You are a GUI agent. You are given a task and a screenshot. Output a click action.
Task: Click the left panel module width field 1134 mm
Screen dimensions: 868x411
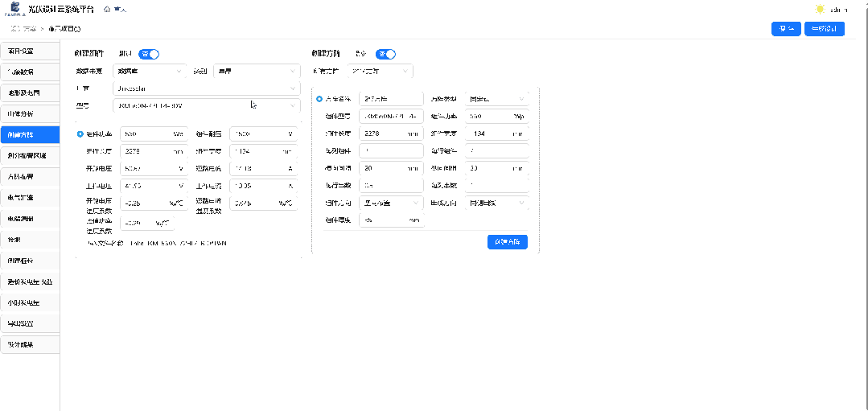[x=264, y=151]
